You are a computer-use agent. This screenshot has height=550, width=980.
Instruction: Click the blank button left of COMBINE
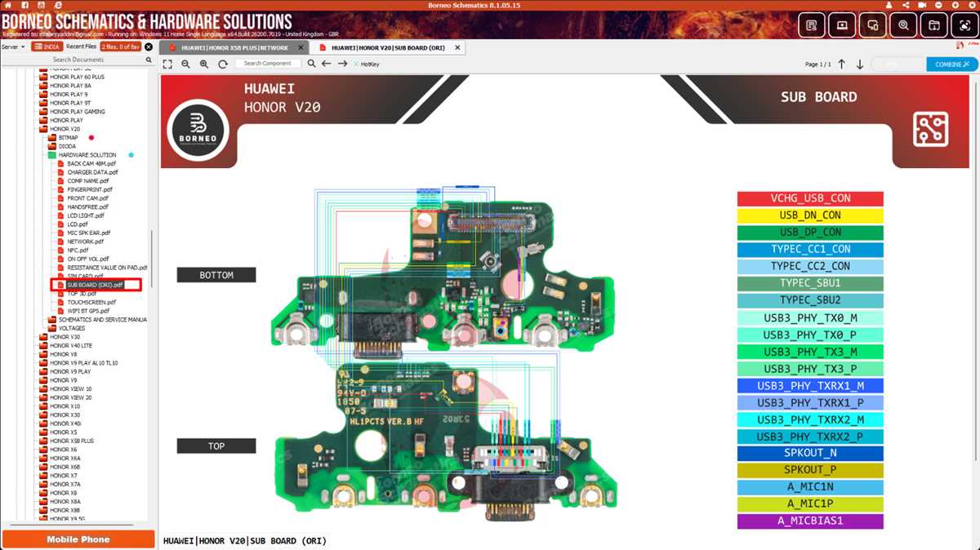pos(899,64)
